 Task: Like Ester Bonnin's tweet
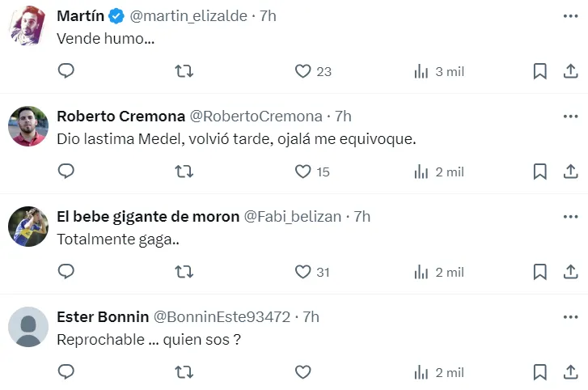[303, 372]
